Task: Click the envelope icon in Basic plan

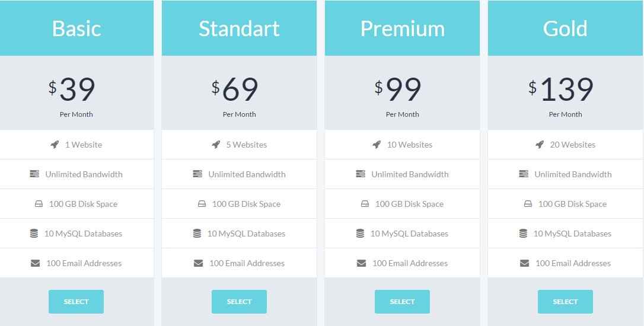Action: [x=36, y=263]
